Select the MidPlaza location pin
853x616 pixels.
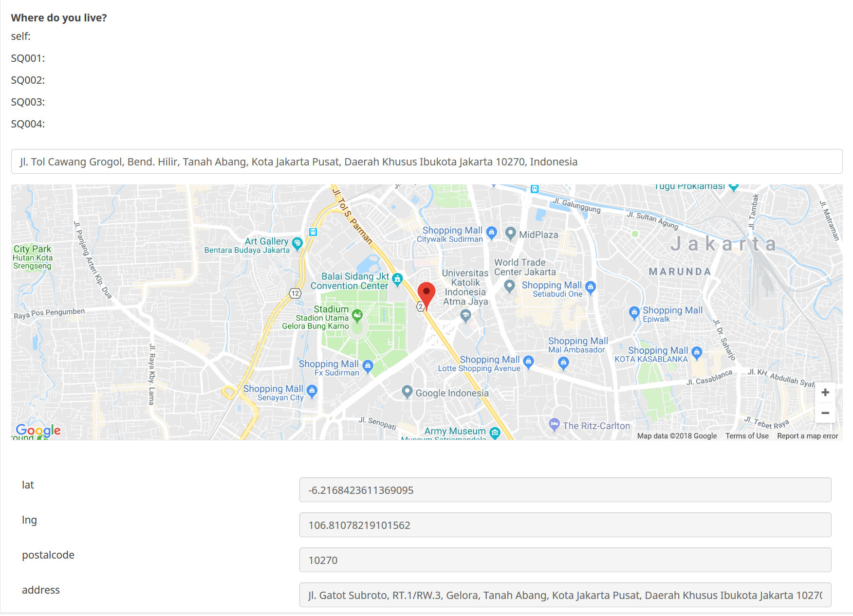(510, 233)
